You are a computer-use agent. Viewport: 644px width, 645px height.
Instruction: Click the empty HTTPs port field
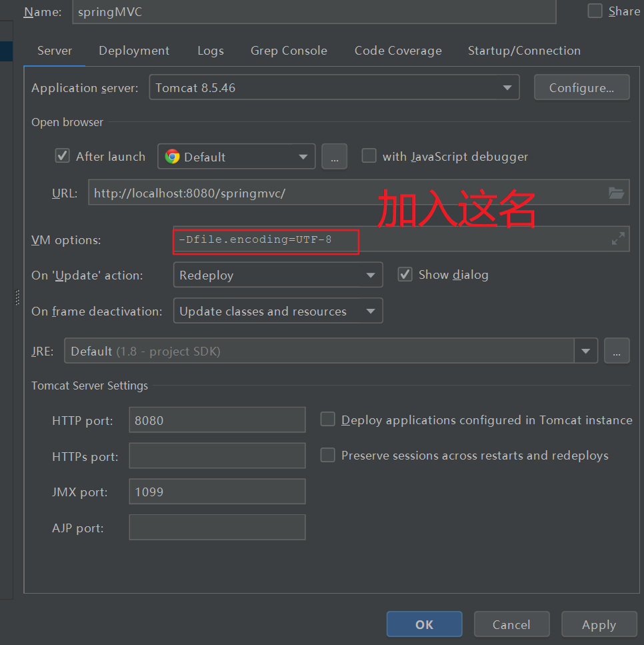217,456
